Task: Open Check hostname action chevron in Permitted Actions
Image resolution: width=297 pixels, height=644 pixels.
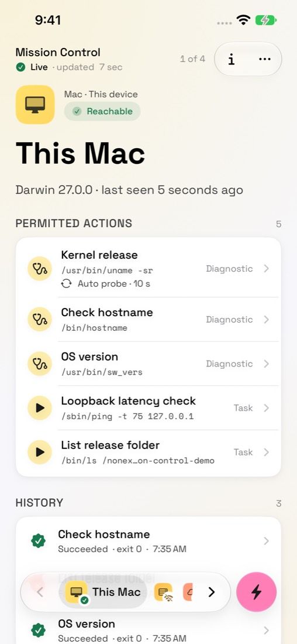Action: tap(266, 319)
